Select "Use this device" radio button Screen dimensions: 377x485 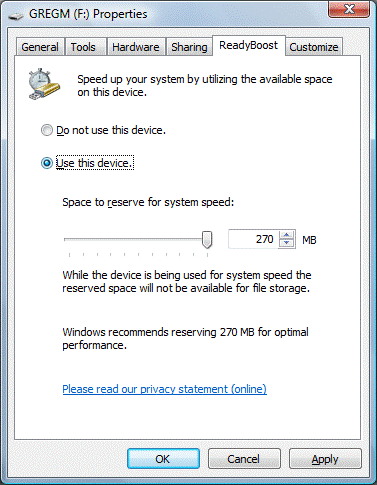pos(47,163)
